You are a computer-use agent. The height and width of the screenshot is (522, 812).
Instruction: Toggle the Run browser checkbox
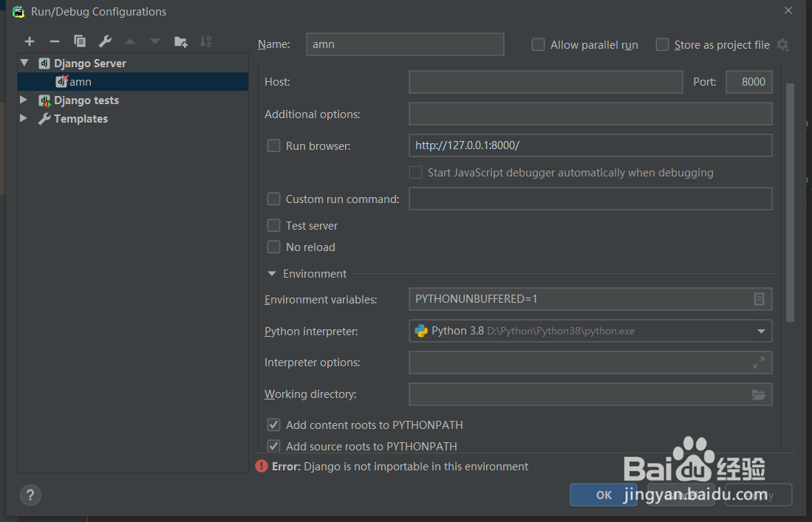click(x=273, y=146)
